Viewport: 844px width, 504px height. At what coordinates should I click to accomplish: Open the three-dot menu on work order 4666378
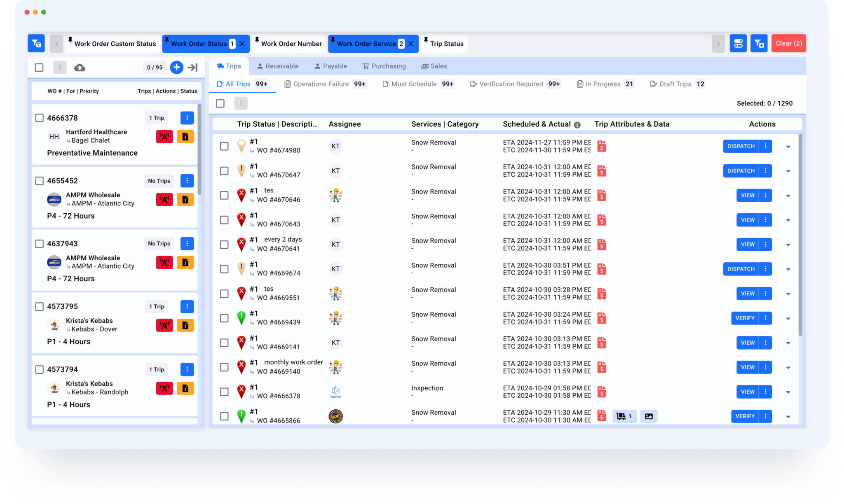pyautogui.click(x=187, y=118)
